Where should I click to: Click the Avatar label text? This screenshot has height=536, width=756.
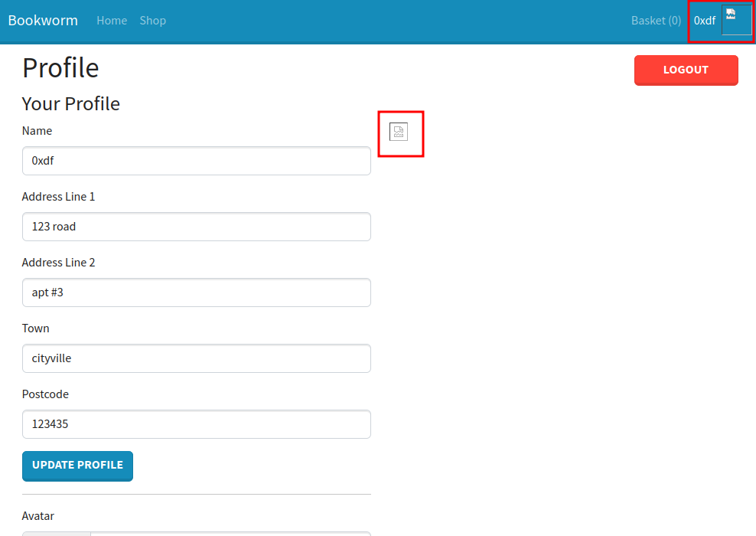tap(38, 516)
